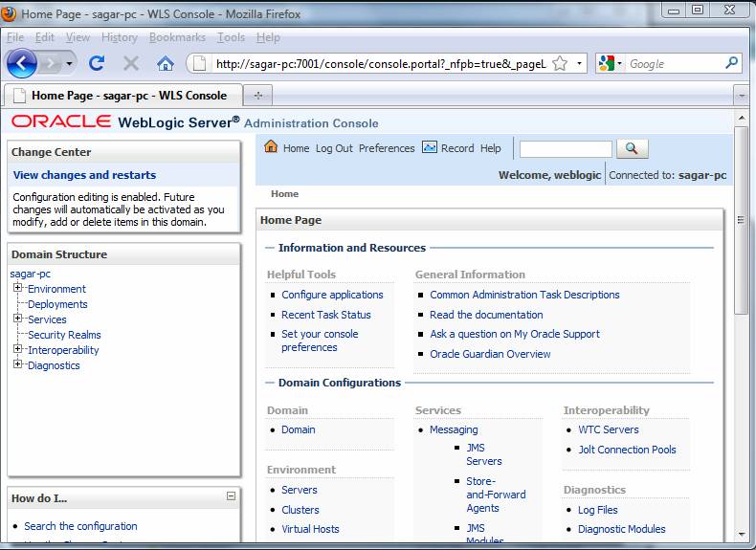Open Common Administration Task Descriptions
The height and width of the screenshot is (550, 756).
point(524,295)
